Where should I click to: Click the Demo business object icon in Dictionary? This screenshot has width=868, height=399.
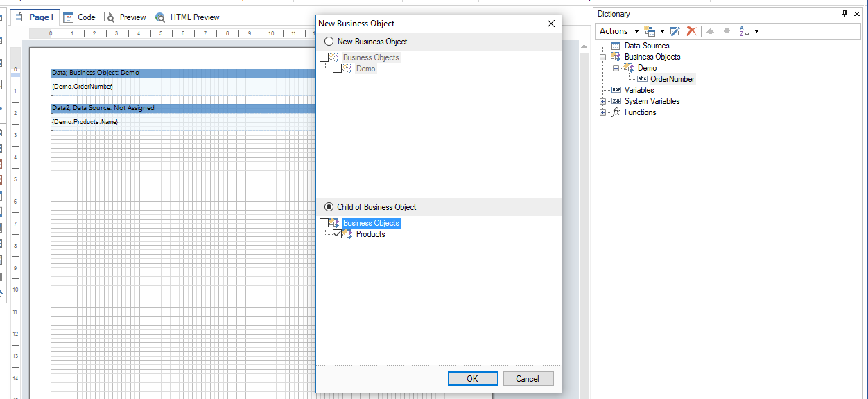click(x=629, y=68)
